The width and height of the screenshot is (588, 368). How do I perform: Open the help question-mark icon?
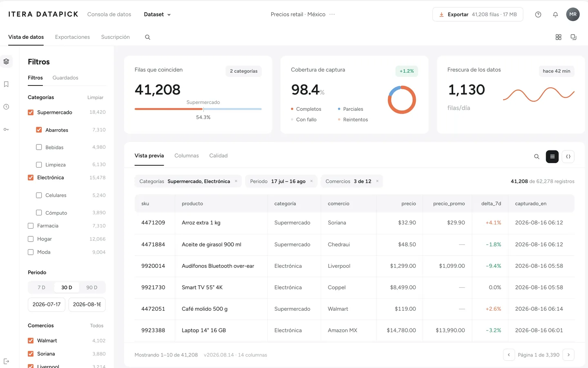[x=538, y=14]
